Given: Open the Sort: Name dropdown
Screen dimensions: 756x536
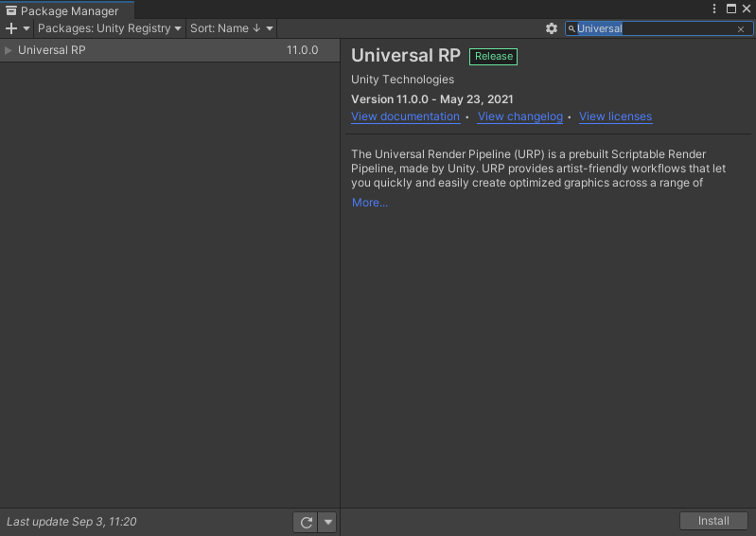Looking at the screenshot, I should (232, 28).
